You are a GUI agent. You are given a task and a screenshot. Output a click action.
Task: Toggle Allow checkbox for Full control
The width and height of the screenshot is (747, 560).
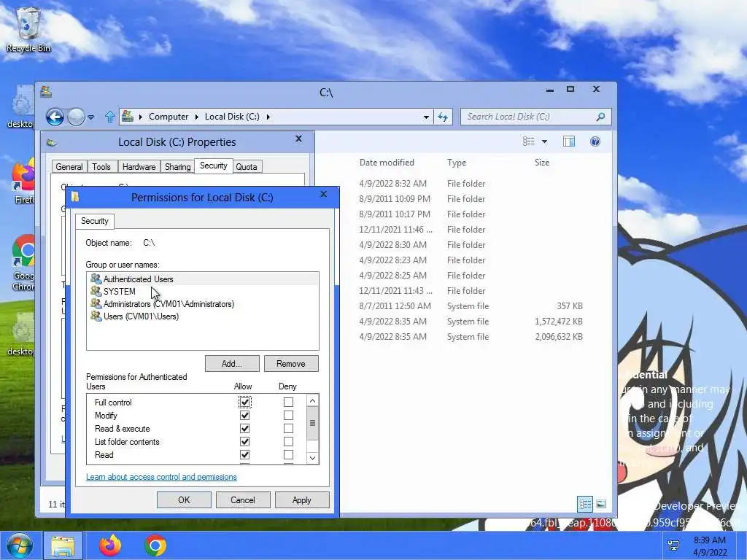tap(245, 402)
